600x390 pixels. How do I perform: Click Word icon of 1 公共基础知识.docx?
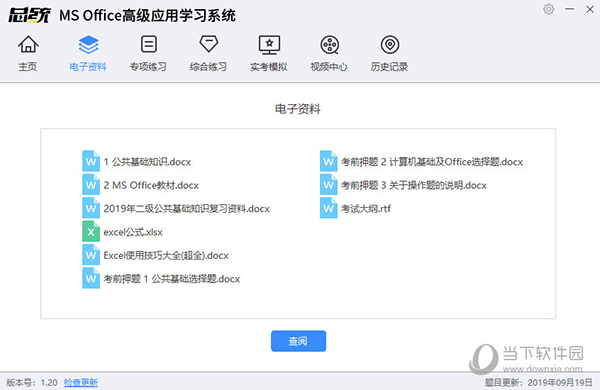pos(91,161)
